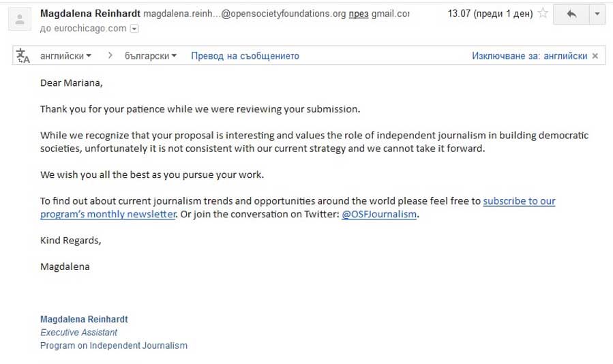The height and width of the screenshot is (364, 613).
Task: Star this email message
Action: tap(543, 13)
